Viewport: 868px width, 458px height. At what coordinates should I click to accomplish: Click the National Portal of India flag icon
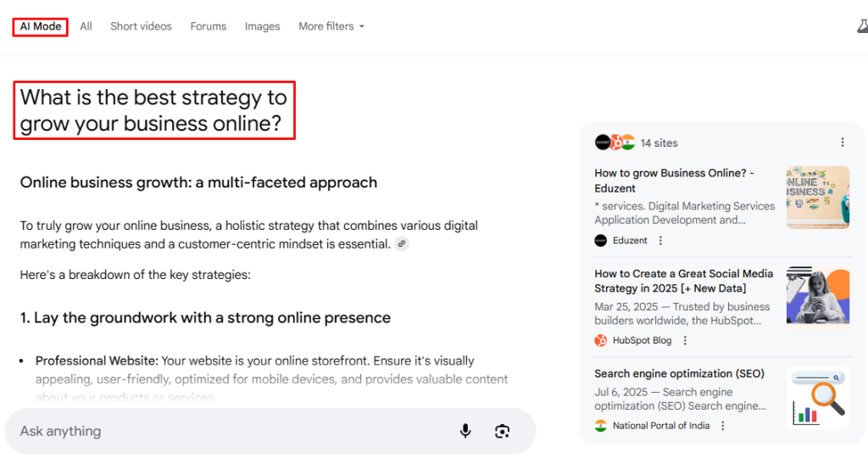601,425
